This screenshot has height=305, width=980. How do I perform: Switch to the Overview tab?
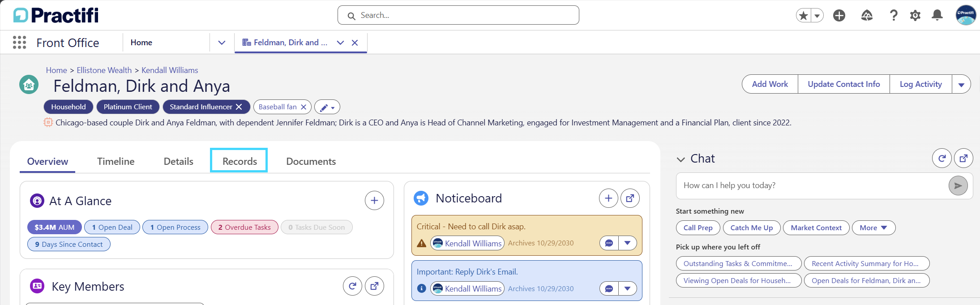[x=47, y=161]
